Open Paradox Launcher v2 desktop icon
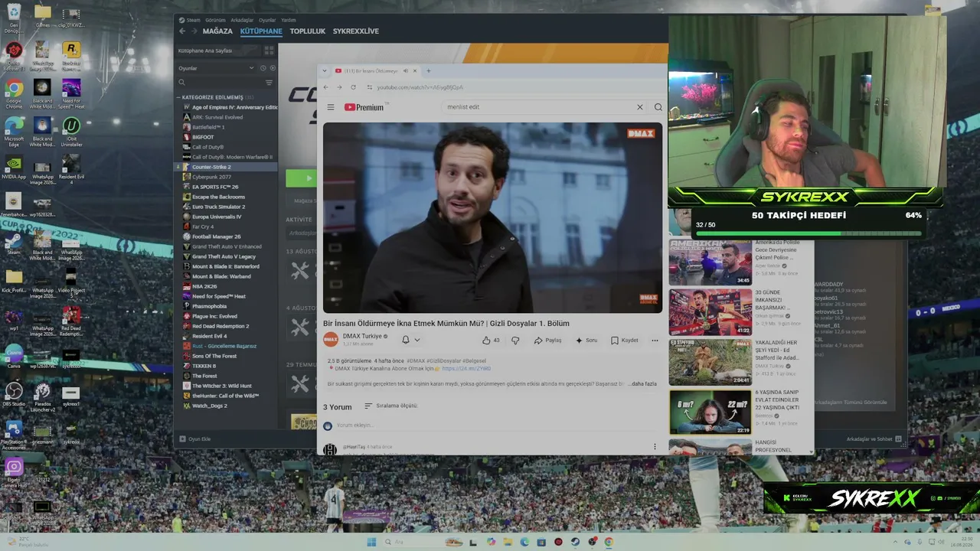 point(42,398)
